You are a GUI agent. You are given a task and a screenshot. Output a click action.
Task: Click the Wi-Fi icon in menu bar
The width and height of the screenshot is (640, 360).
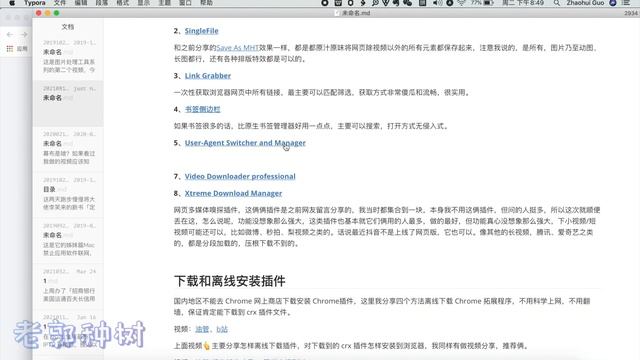[462, 3]
